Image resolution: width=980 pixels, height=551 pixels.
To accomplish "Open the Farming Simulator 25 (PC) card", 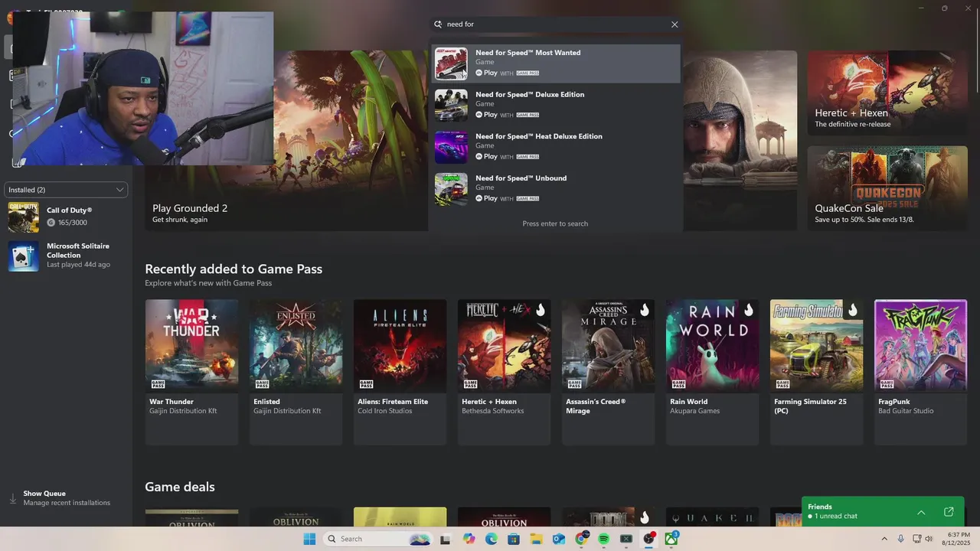I will pos(816,372).
